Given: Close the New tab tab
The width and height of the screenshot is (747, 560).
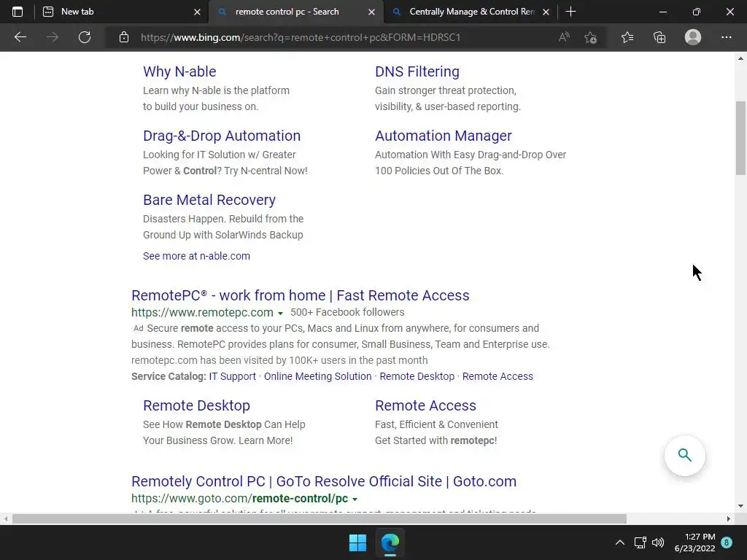Looking at the screenshot, I should 197,12.
